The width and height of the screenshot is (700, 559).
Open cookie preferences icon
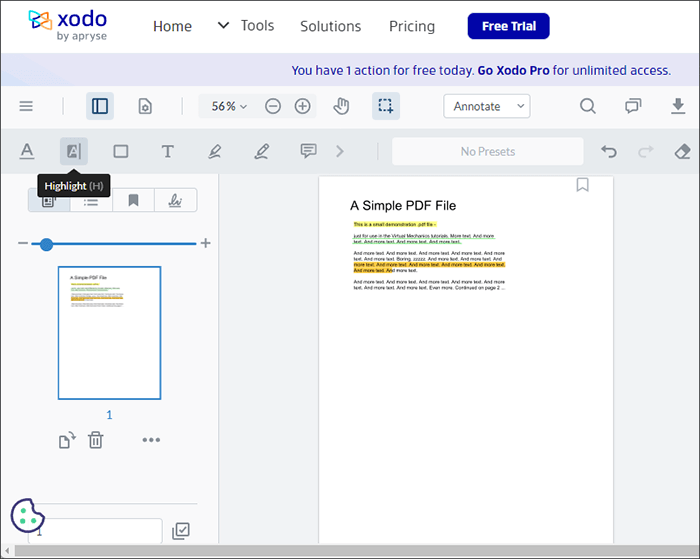pos(28,516)
